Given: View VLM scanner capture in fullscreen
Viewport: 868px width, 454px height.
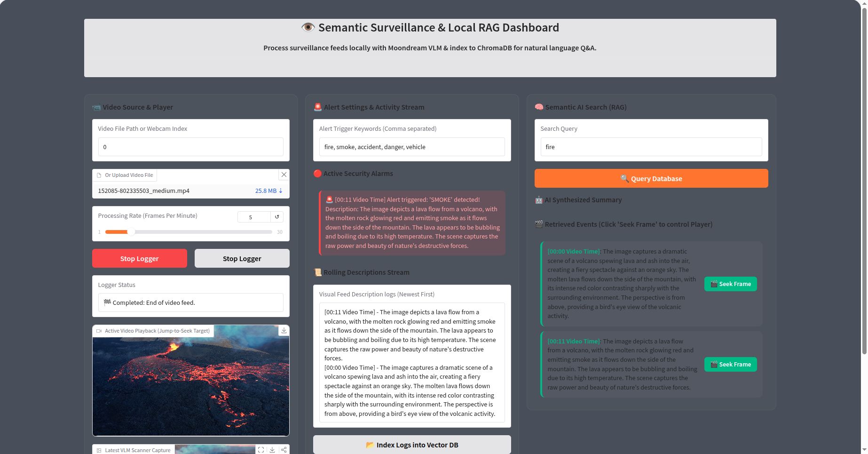Looking at the screenshot, I should coord(261,450).
